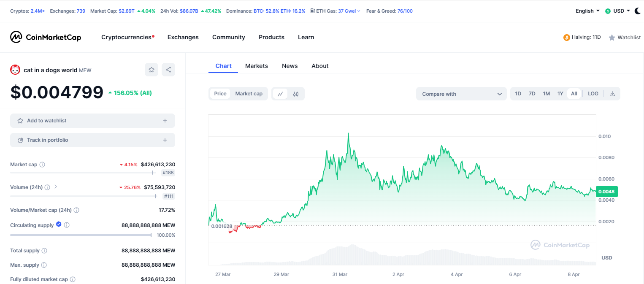Click the CoinMarketCap logo

point(45,37)
